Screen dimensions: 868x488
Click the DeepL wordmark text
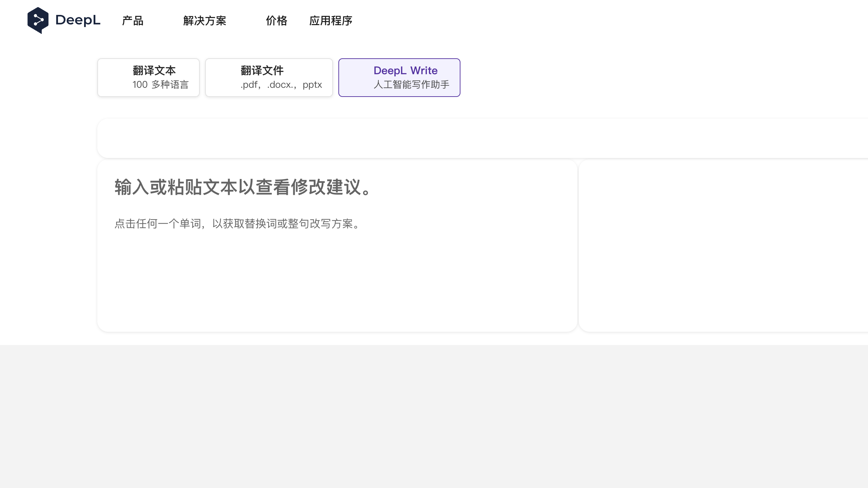pyautogui.click(x=78, y=20)
